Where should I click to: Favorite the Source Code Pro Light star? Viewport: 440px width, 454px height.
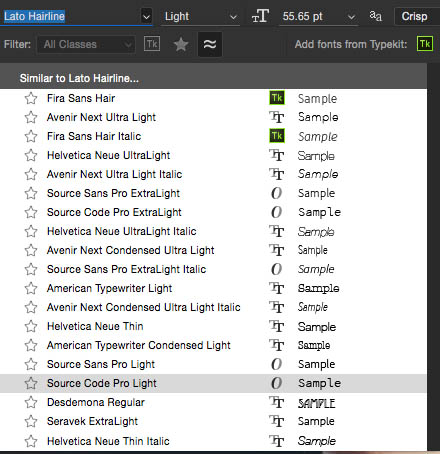31,383
